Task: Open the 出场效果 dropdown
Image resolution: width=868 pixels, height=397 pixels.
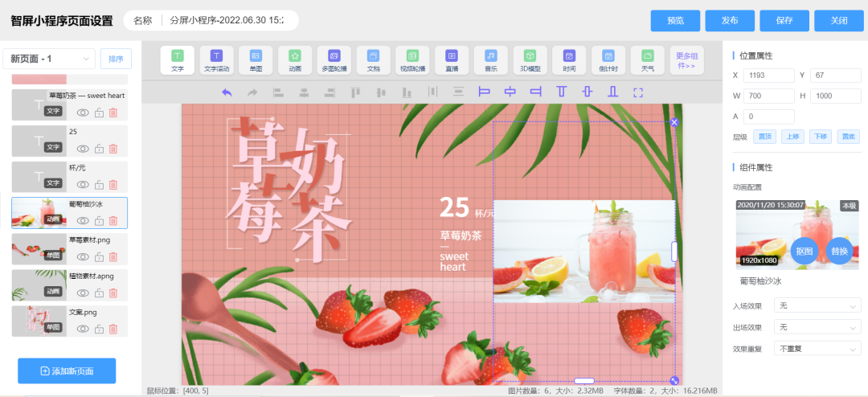Action: (x=817, y=326)
